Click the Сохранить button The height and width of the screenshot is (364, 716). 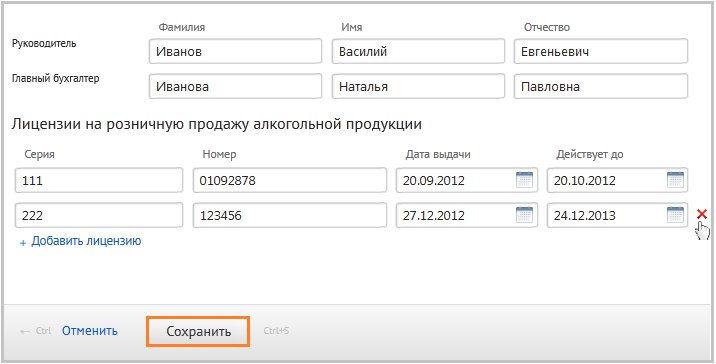[x=198, y=331]
